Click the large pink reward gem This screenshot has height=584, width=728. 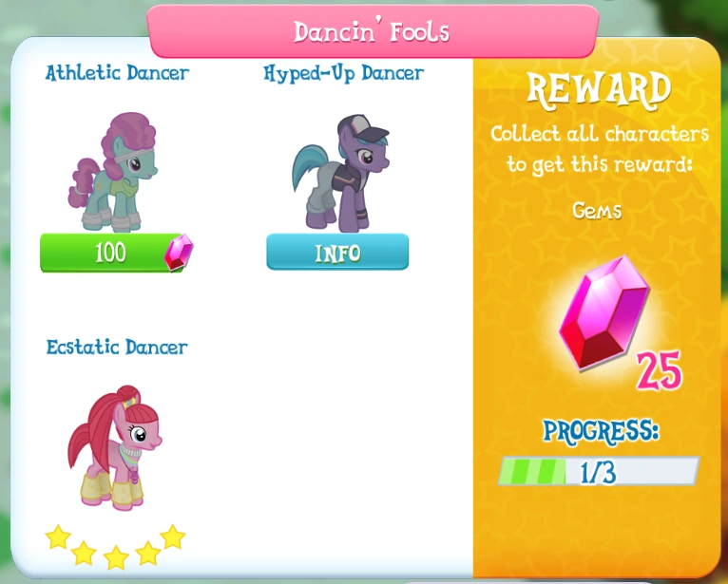[603, 313]
